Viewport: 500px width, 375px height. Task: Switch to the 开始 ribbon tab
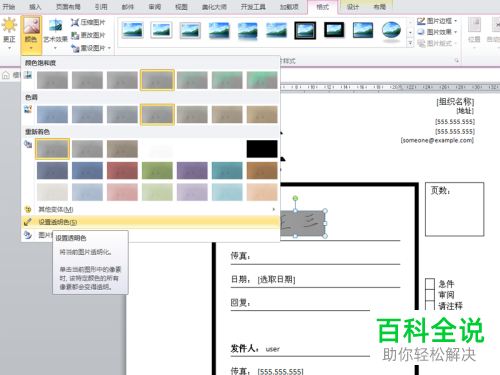click(9, 6)
